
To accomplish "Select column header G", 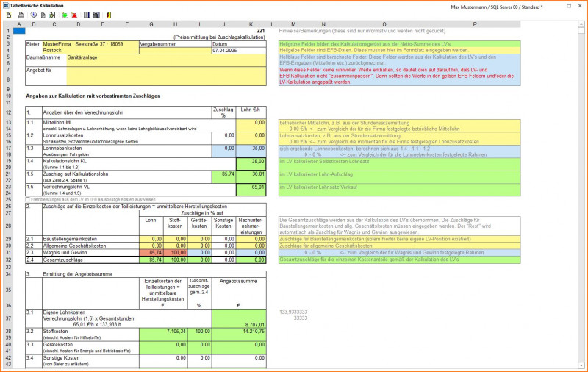I will 151,24.
